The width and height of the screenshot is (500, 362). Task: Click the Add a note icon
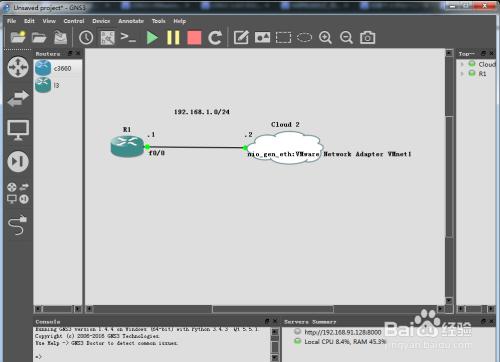[x=241, y=37]
